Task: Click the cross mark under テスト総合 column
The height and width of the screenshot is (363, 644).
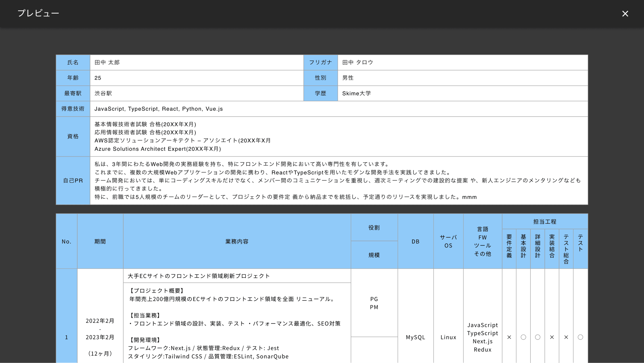Action: pos(566,337)
